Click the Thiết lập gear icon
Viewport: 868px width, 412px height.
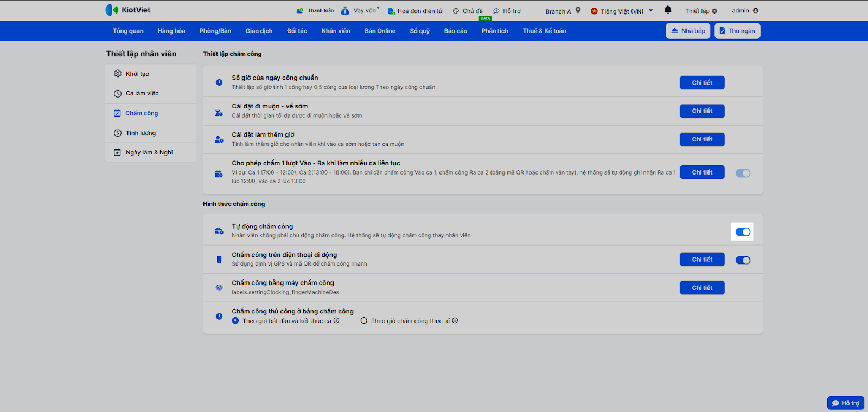point(714,11)
